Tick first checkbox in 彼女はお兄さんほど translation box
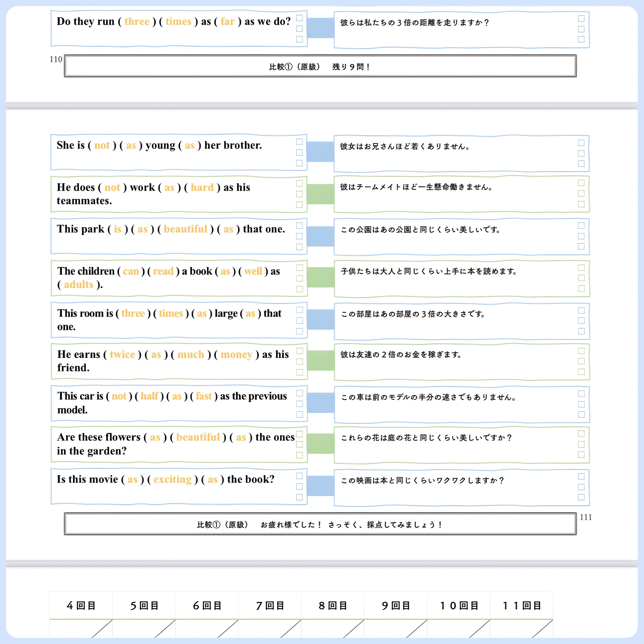Image resolution: width=644 pixels, height=644 pixels. pyautogui.click(x=581, y=143)
